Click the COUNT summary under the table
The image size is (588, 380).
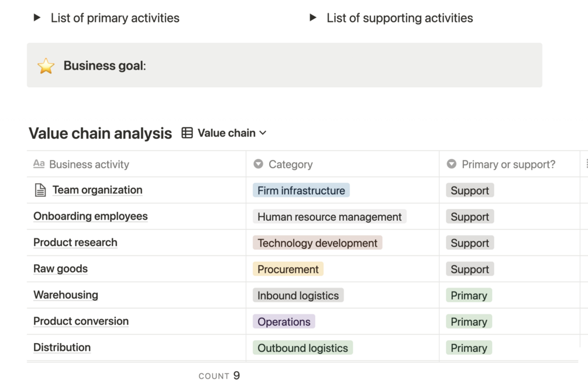(x=219, y=376)
